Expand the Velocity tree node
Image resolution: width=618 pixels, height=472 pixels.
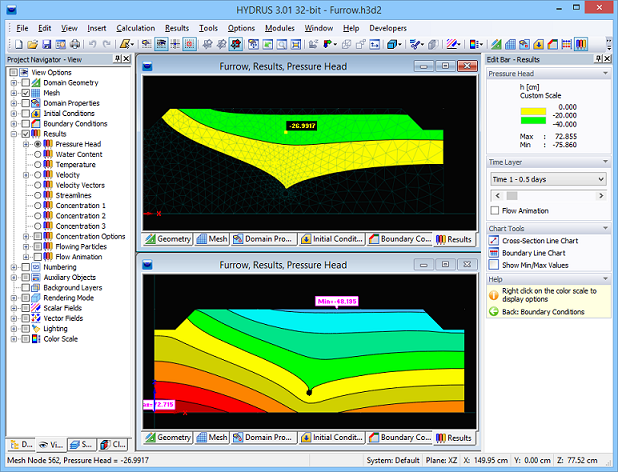pos(26,175)
